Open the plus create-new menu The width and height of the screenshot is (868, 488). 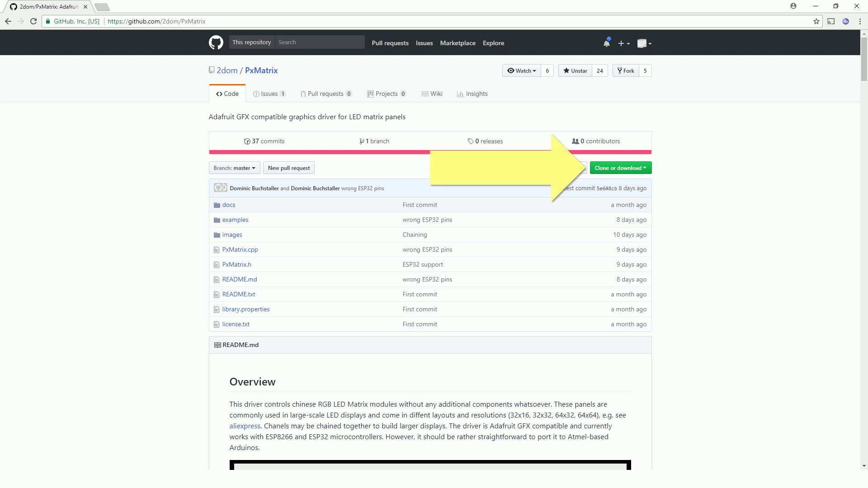(x=624, y=43)
